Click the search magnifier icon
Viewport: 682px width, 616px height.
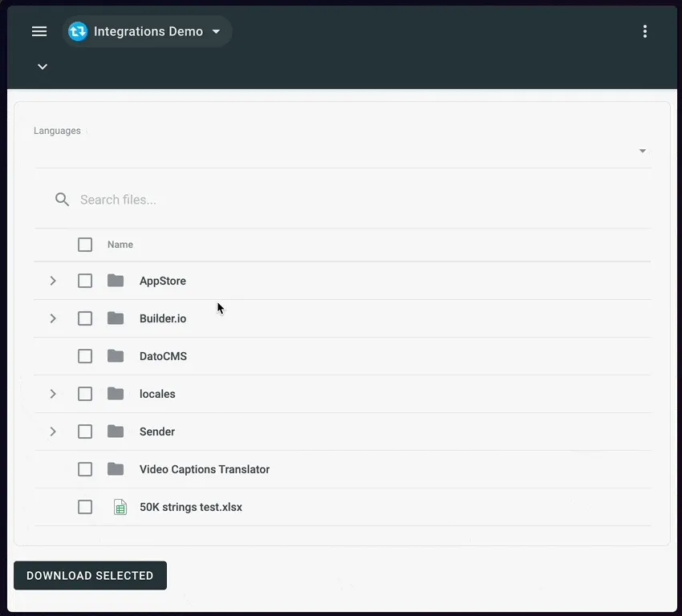(62, 199)
